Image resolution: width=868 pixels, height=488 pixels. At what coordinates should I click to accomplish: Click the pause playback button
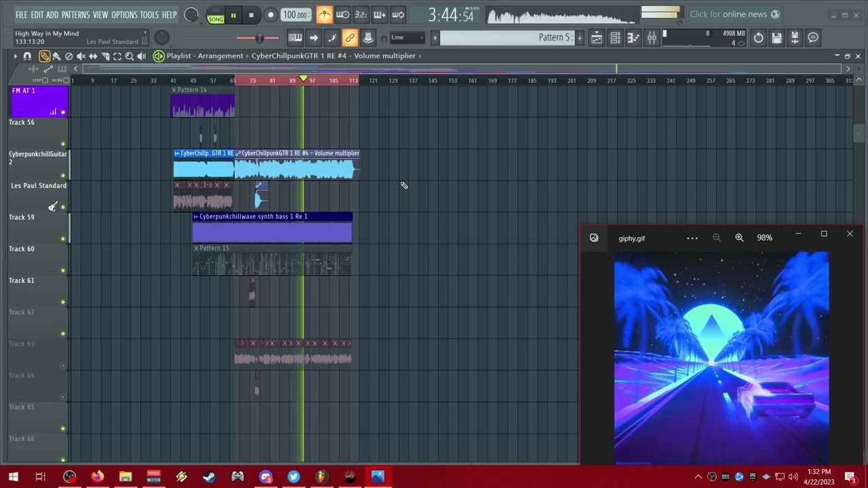233,15
